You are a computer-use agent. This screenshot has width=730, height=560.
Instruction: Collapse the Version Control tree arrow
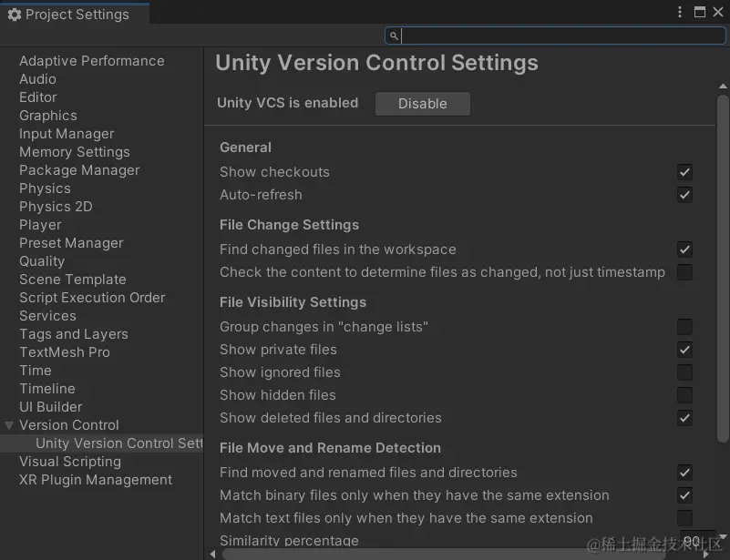[9, 425]
